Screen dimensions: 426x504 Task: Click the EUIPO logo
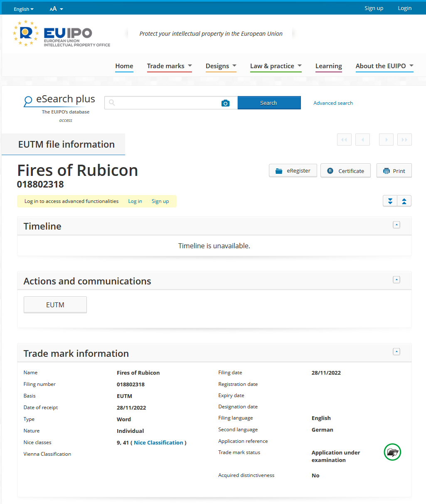(x=62, y=33)
